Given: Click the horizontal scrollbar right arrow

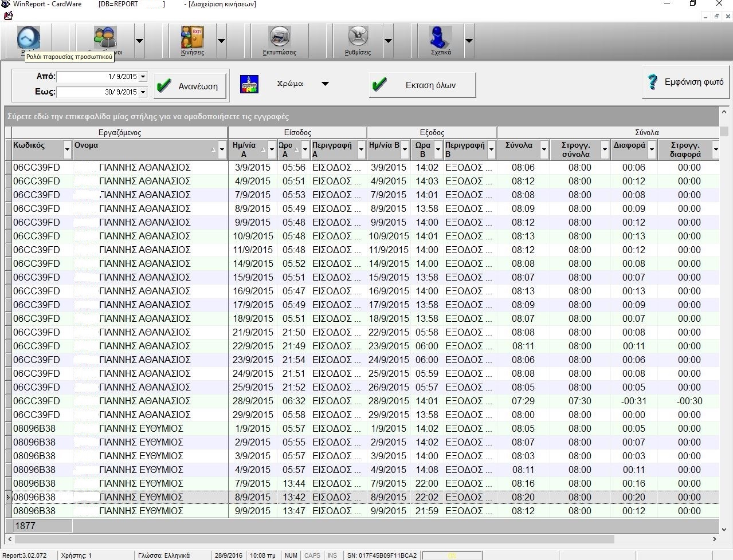Looking at the screenshot, I should click(x=714, y=539).
